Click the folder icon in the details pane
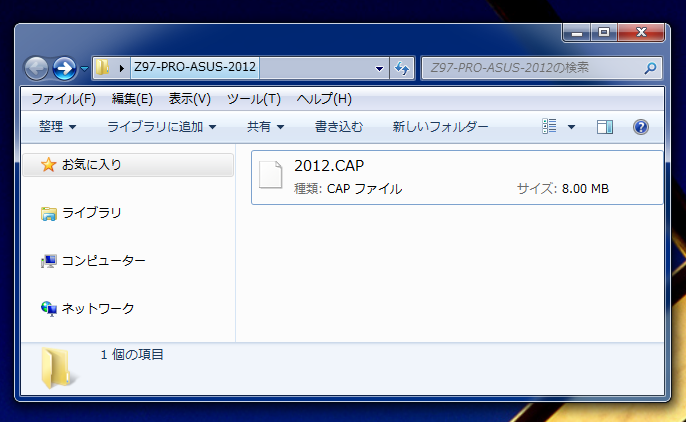 (x=58, y=368)
